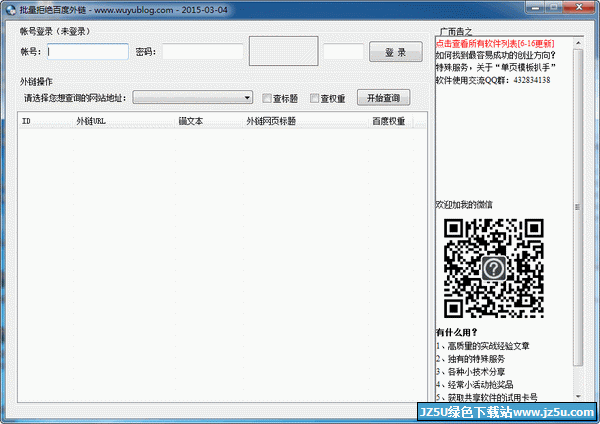Click the 密码 password input field
This screenshot has width=600, height=424.
pos(202,51)
